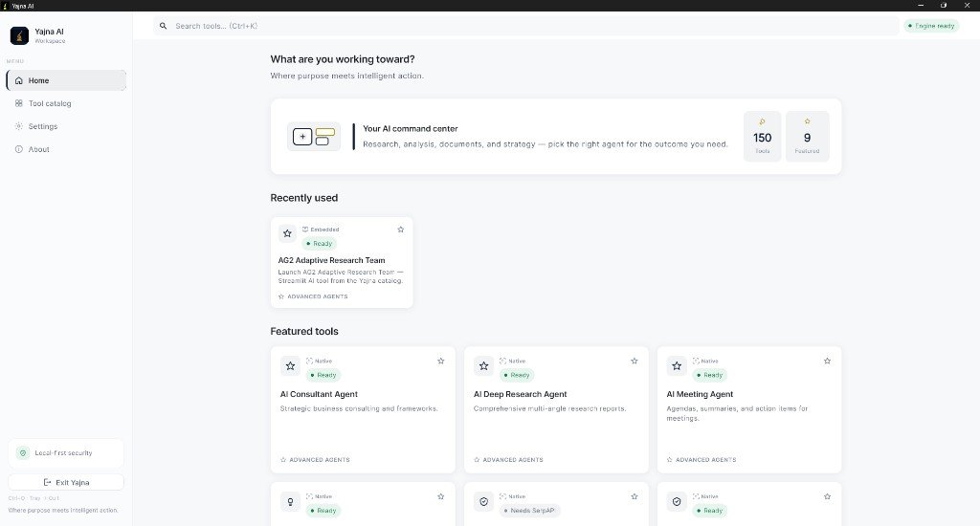
Task: Click the 'Recently used' heading
Action: 303,198
